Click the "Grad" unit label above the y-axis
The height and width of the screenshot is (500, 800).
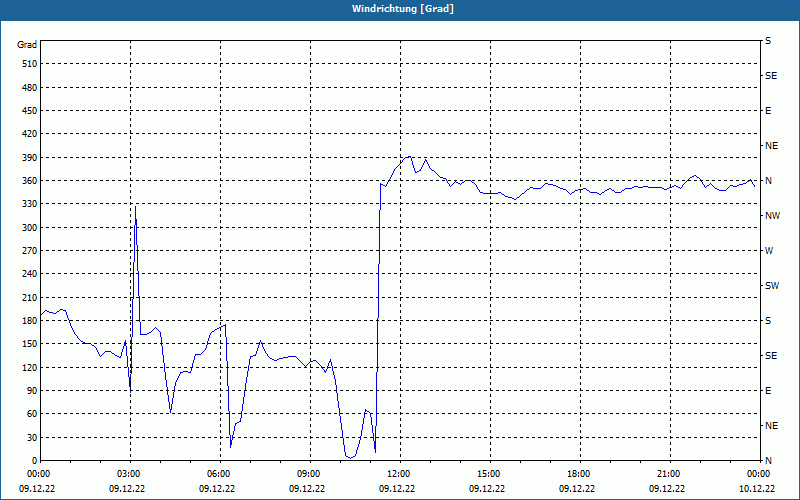[27, 45]
